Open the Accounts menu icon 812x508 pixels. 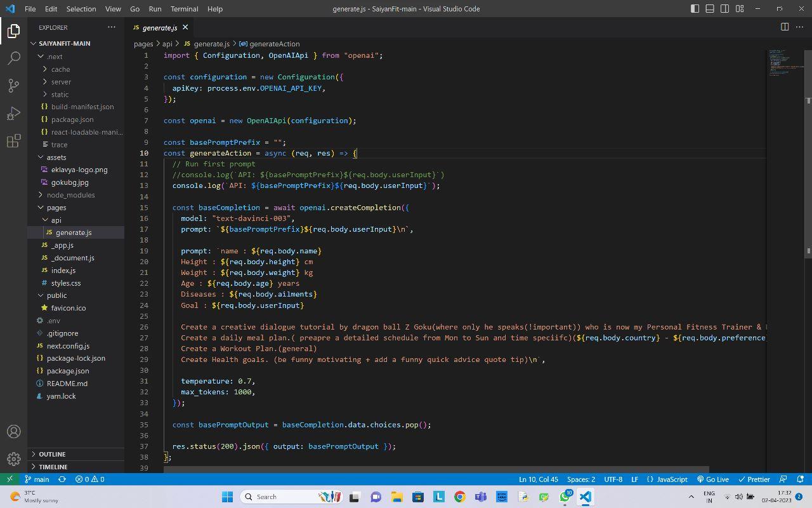point(14,431)
